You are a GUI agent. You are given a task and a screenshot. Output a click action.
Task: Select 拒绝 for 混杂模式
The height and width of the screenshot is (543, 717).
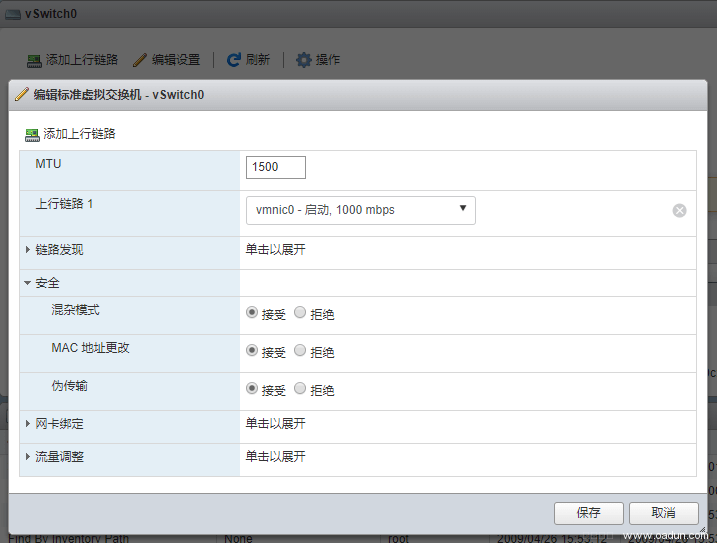coord(300,313)
